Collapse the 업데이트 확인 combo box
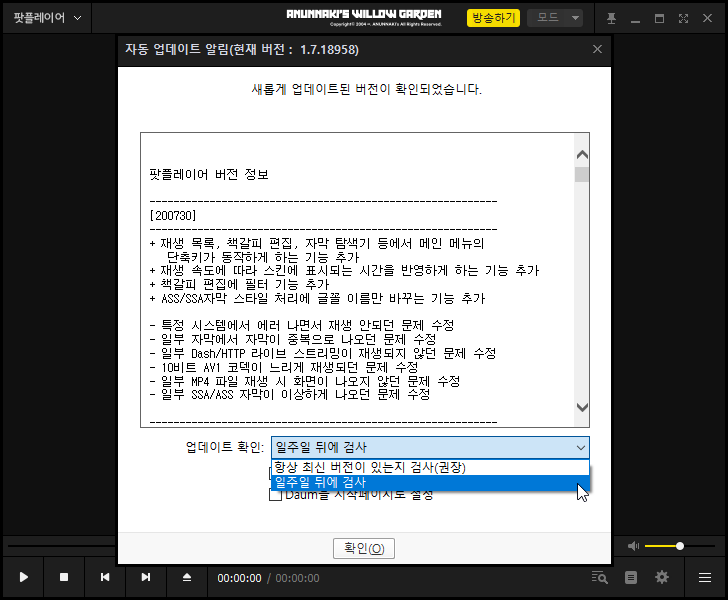This screenshot has width=728, height=600. pyautogui.click(x=580, y=448)
